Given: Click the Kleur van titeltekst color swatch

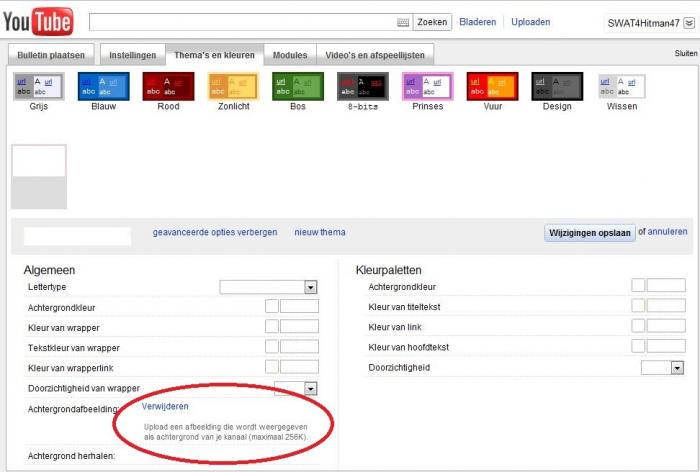Looking at the screenshot, I should (x=638, y=305).
